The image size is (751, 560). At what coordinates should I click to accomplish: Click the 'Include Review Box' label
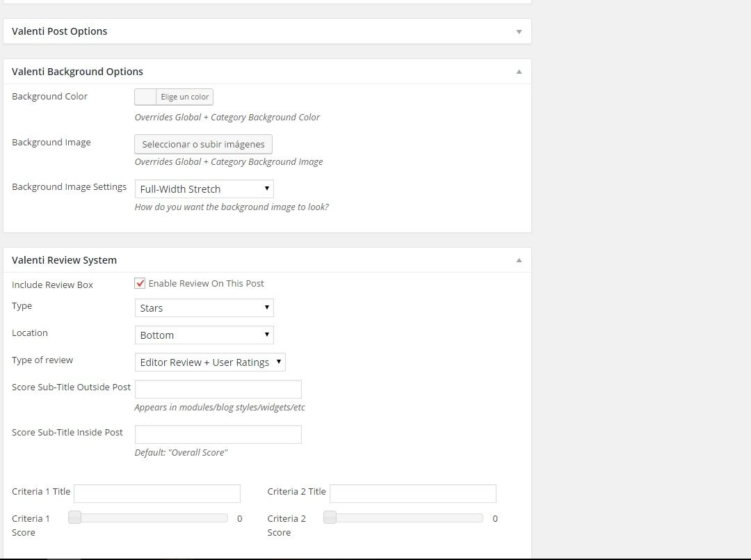[52, 285]
